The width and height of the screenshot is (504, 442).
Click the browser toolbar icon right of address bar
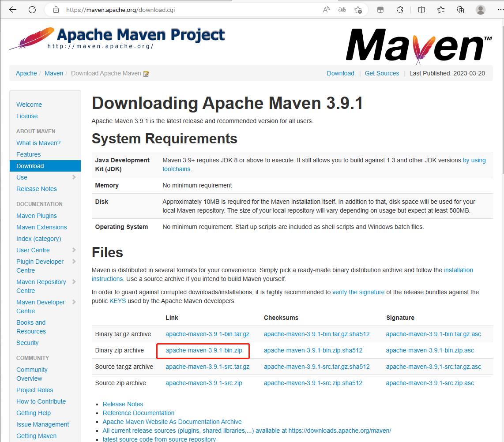pyautogui.click(x=380, y=10)
